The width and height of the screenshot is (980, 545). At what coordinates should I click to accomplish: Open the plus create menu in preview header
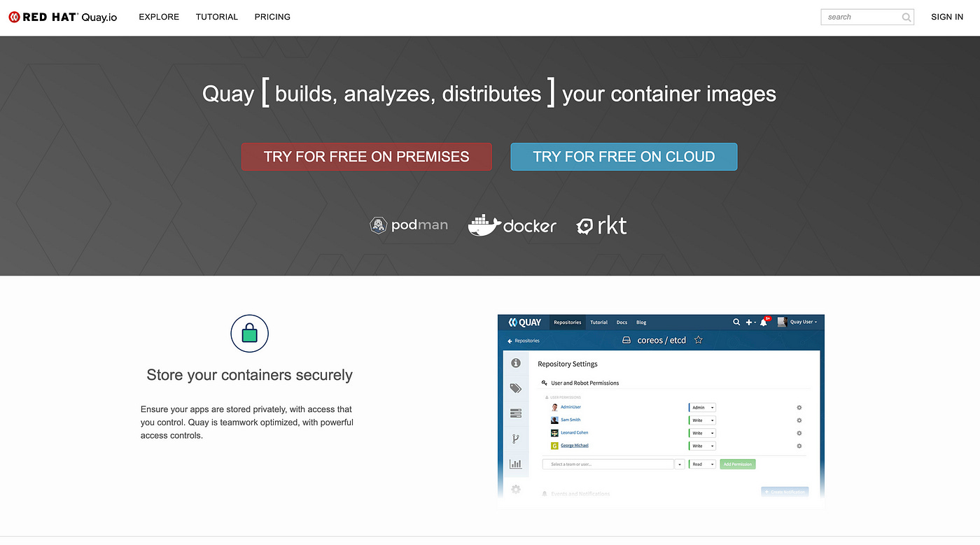click(750, 323)
